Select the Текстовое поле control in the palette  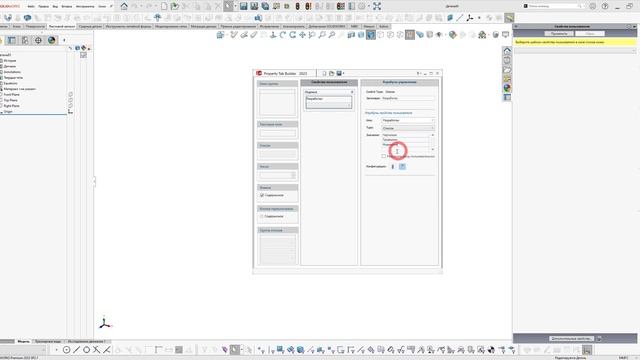pyautogui.click(x=277, y=130)
